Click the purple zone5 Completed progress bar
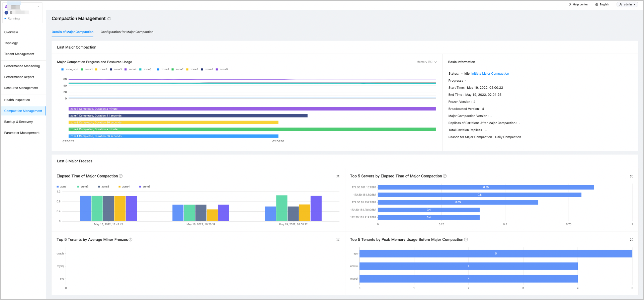 [252, 109]
